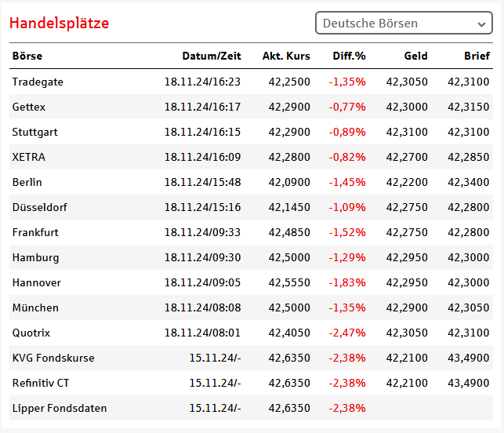The width and height of the screenshot is (504, 433).
Task: Select Hamburg in the exchange list
Action: pyautogui.click(x=35, y=257)
